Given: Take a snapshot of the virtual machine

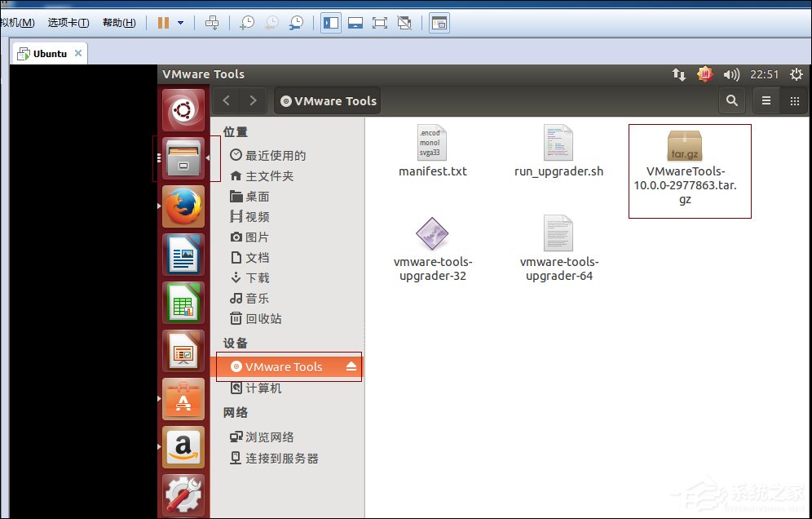Looking at the screenshot, I should (246, 23).
